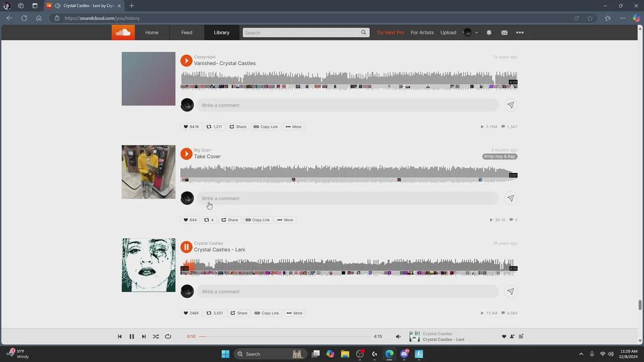Open the For Artists page
The image size is (644, 362).
(x=422, y=33)
